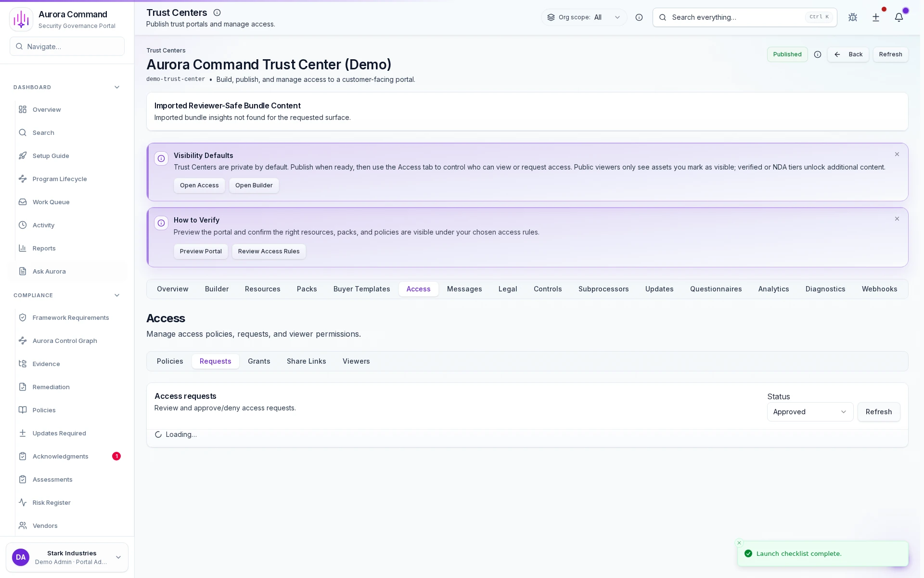Collapse the Dashboard sidebar section

116,87
